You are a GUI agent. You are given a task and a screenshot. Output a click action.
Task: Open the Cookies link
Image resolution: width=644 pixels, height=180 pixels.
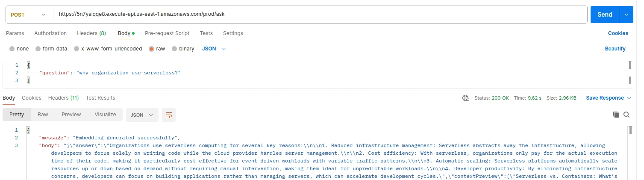click(618, 33)
